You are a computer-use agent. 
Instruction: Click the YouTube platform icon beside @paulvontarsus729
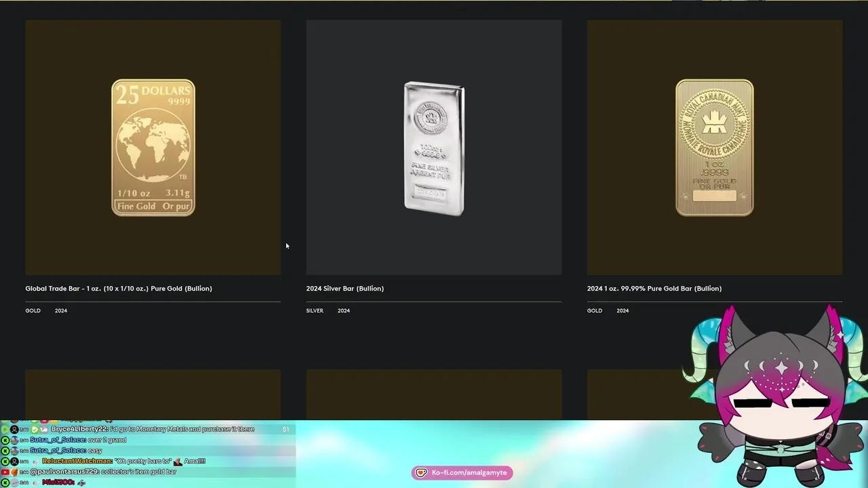(x=5, y=472)
